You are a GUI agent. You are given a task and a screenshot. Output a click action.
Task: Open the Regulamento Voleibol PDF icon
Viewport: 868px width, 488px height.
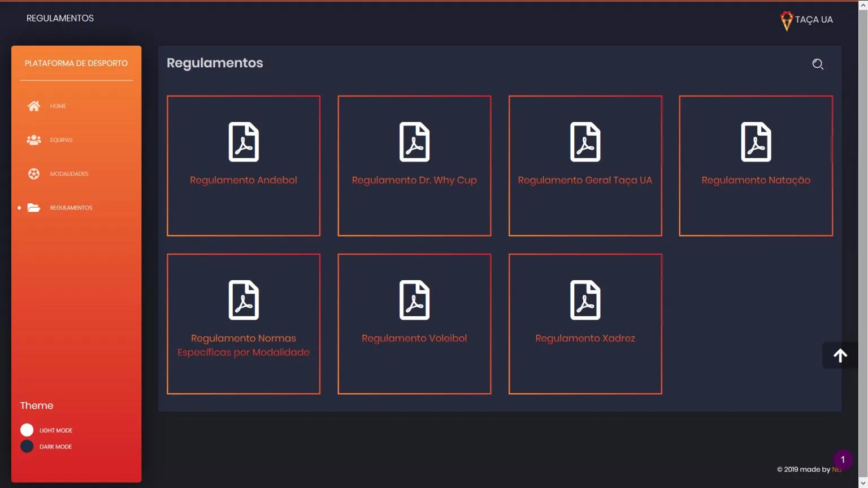pyautogui.click(x=414, y=300)
